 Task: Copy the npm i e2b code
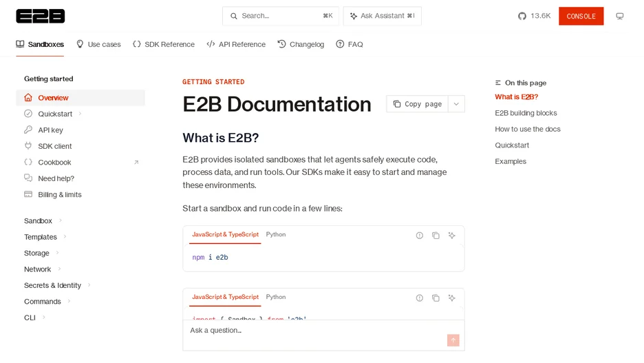pyautogui.click(x=436, y=236)
